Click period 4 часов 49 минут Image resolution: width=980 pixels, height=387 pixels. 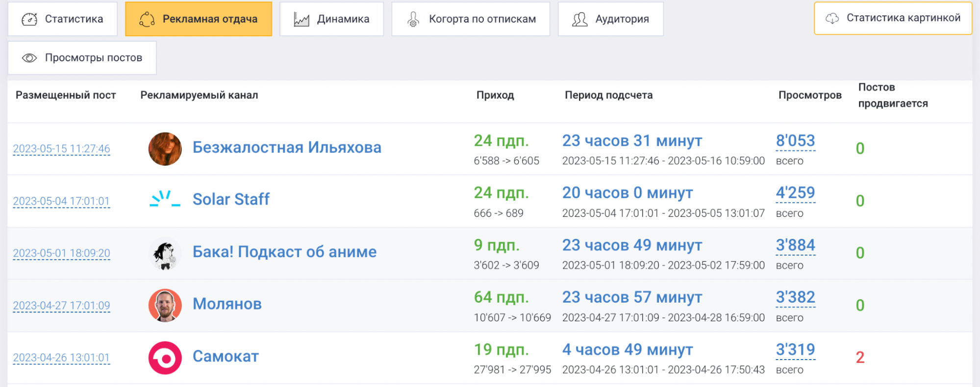click(x=628, y=350)
